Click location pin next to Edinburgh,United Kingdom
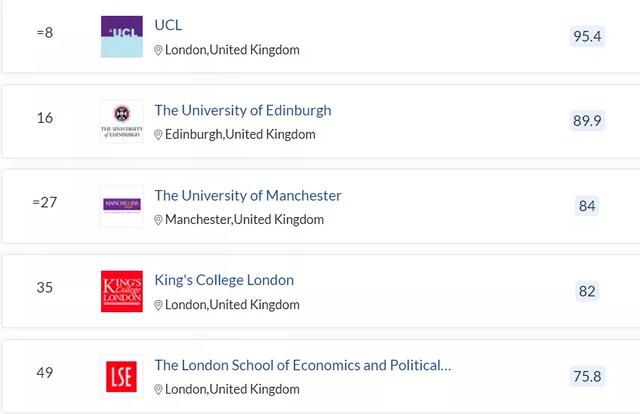This screenshot has height=414, width=640. (x=158, y=135)
